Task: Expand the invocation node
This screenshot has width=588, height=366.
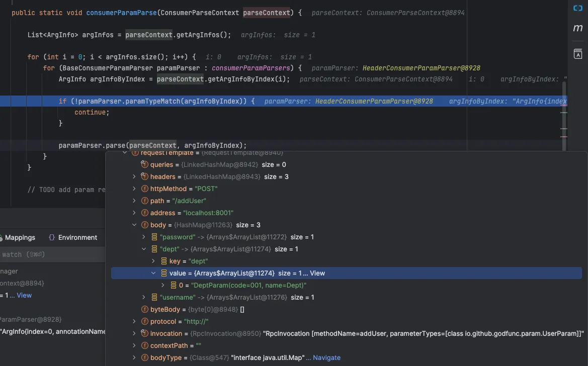Action: [134, 333]
